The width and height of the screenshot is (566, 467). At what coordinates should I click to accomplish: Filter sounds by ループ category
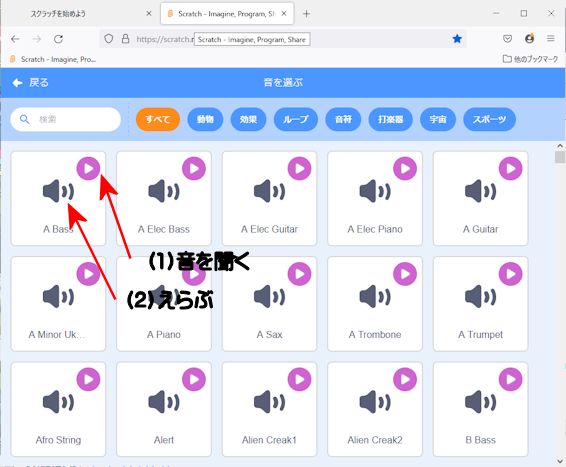pos(296,119)
